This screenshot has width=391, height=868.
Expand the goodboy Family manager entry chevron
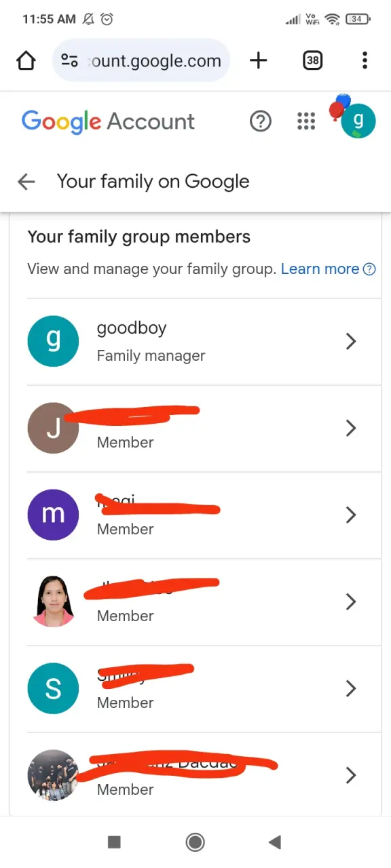click(351, 341)
